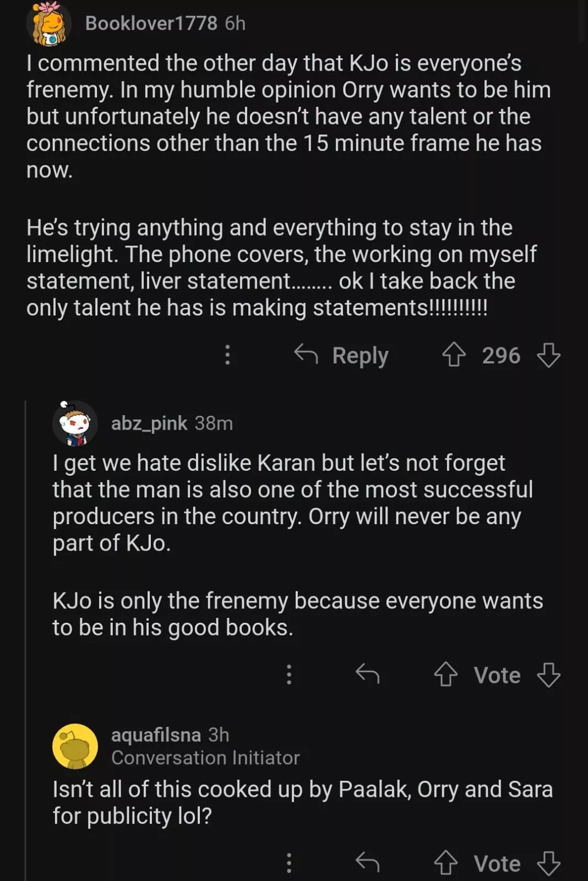Reply to Booklover1778's comment
The image size is (588, 881).
[342, 355]
